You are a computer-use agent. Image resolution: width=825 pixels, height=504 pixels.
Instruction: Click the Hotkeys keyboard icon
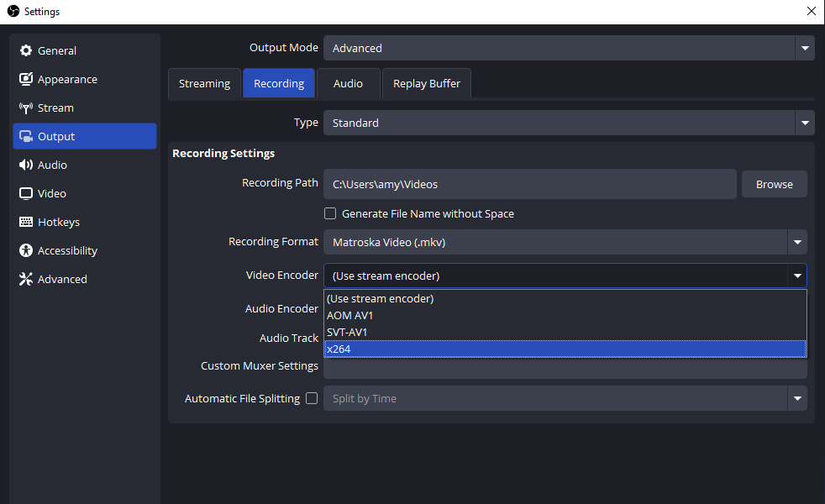26,222
